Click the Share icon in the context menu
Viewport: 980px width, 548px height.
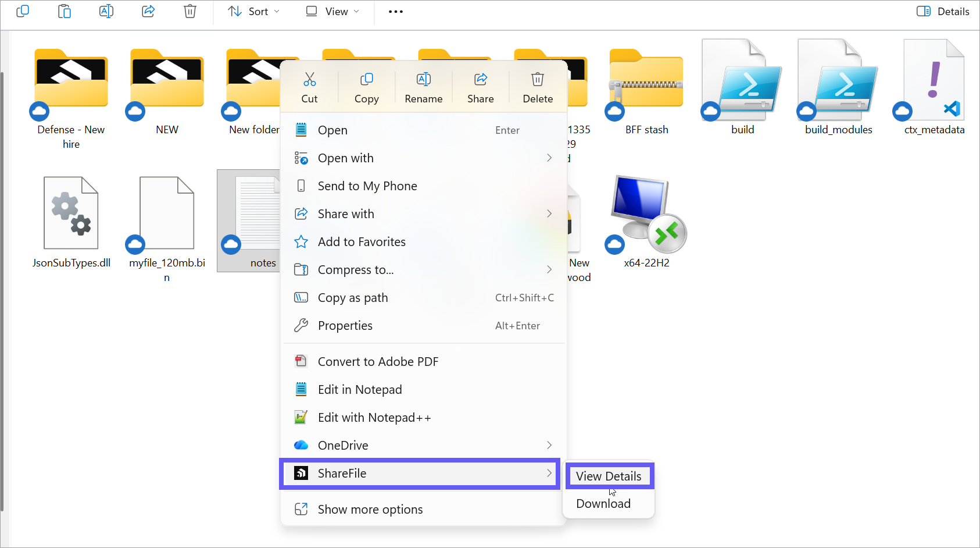pyautogui.click(x=480, y=79)
